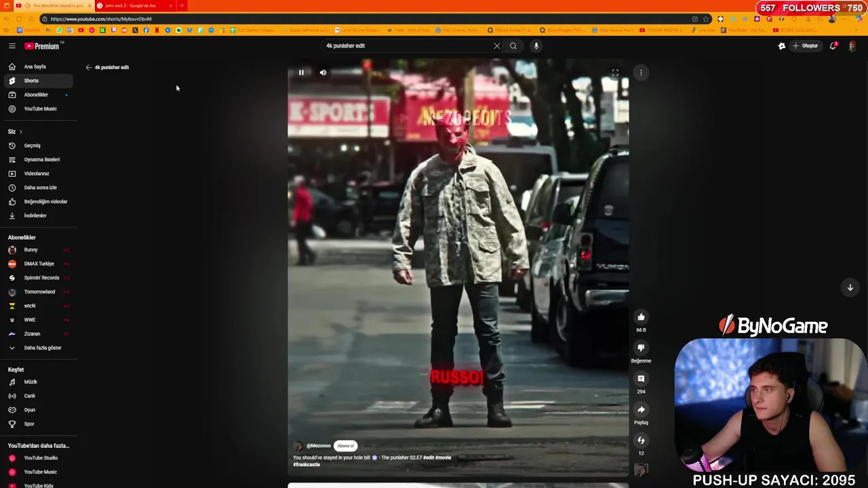Submit search with magnifier button

tap(513, 45)
